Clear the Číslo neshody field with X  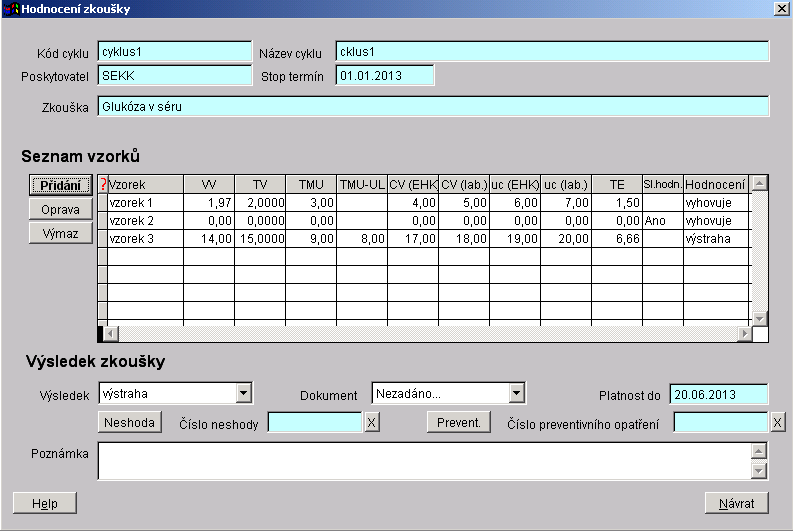371,423
